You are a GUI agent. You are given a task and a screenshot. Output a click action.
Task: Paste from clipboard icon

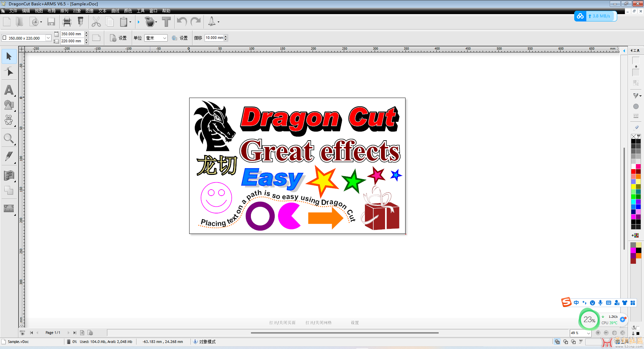pos(124,22)
